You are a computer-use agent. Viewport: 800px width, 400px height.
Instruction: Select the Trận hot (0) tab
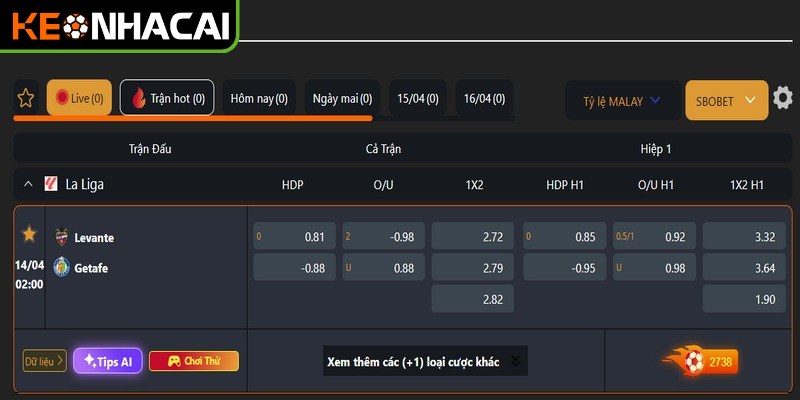(x=167, y=98)
